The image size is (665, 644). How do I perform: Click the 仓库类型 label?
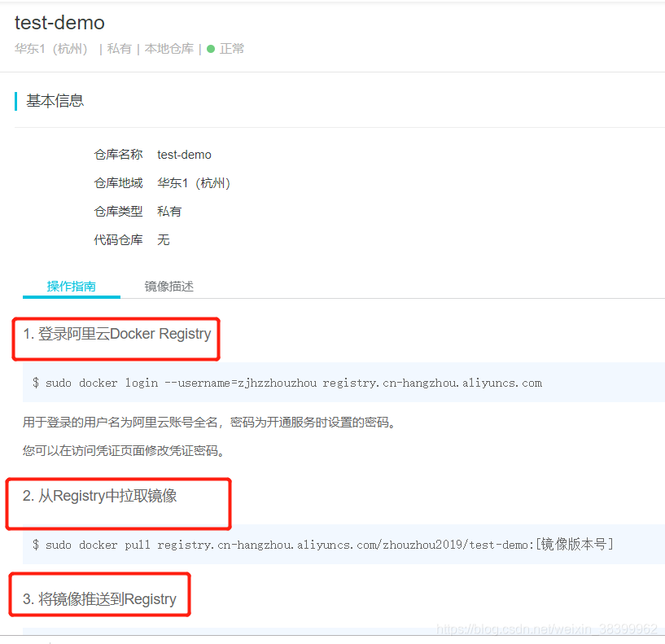click(118, 211)
